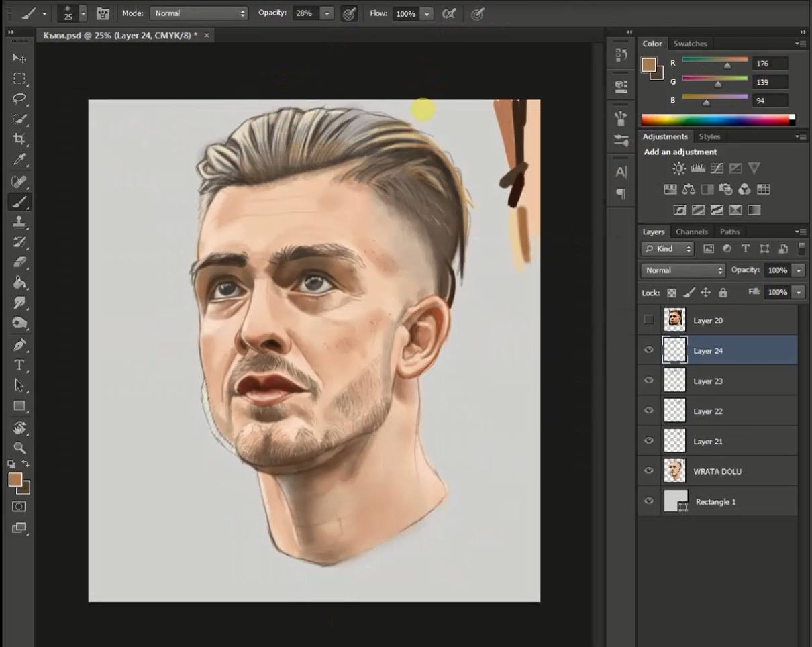The width and height of the screenshot is (812, 647).
Task: Hide the Rectangle 1 layer
Action: (x=649, y=501)
